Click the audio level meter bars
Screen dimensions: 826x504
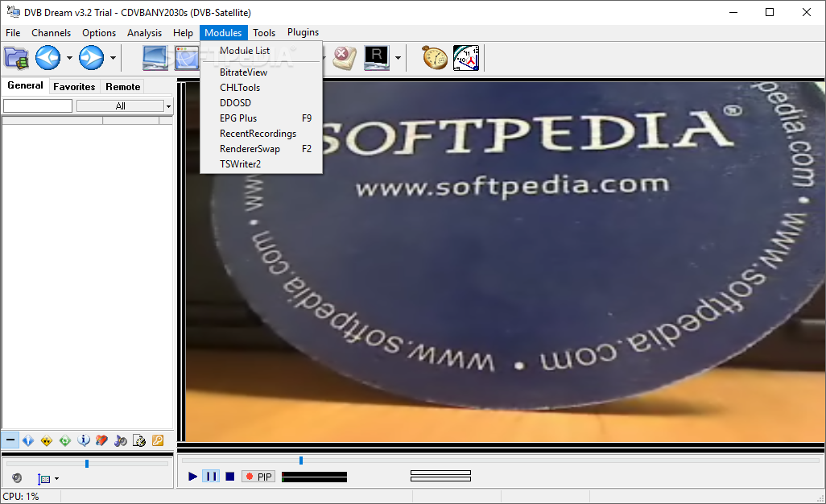pyautogui.click(x=315, y=477)
